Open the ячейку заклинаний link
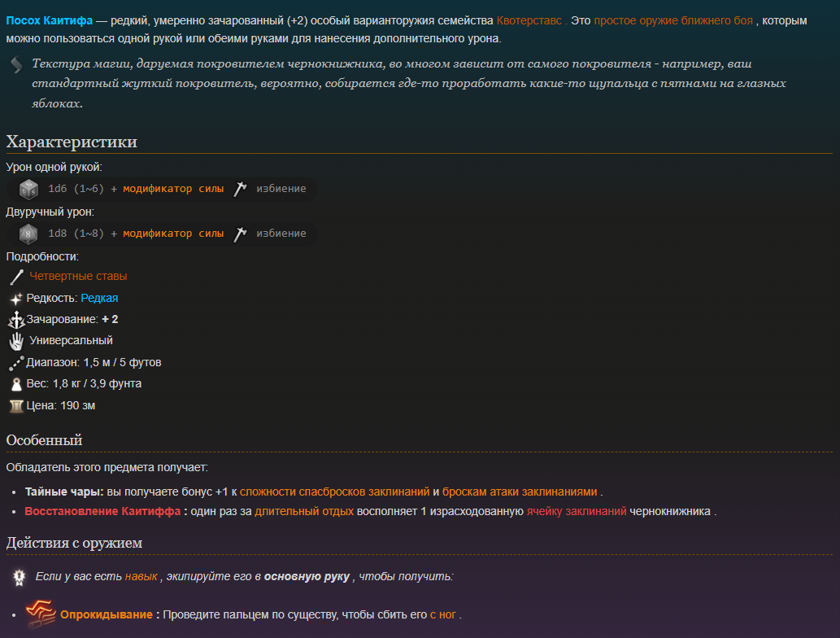This screenshot has width=840, height=638. (577, 512)
